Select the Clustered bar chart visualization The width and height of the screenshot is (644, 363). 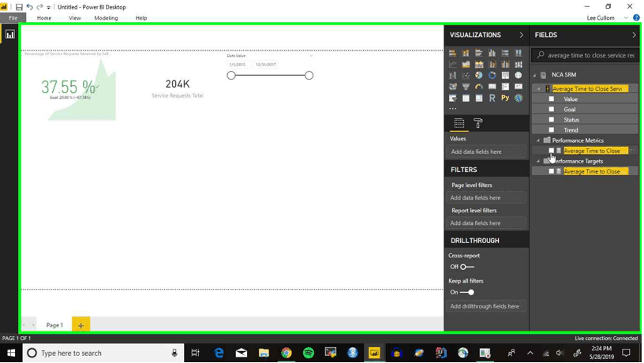point(479,53)
